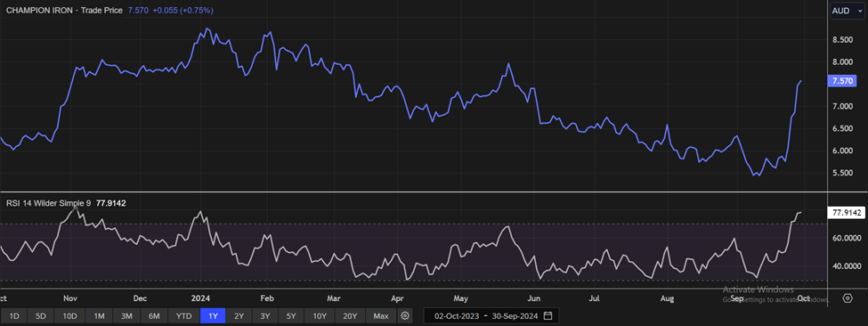Show the Max time range
This screenshot has width=868, height=326.
pyautogui.click(x=381, y=316)
